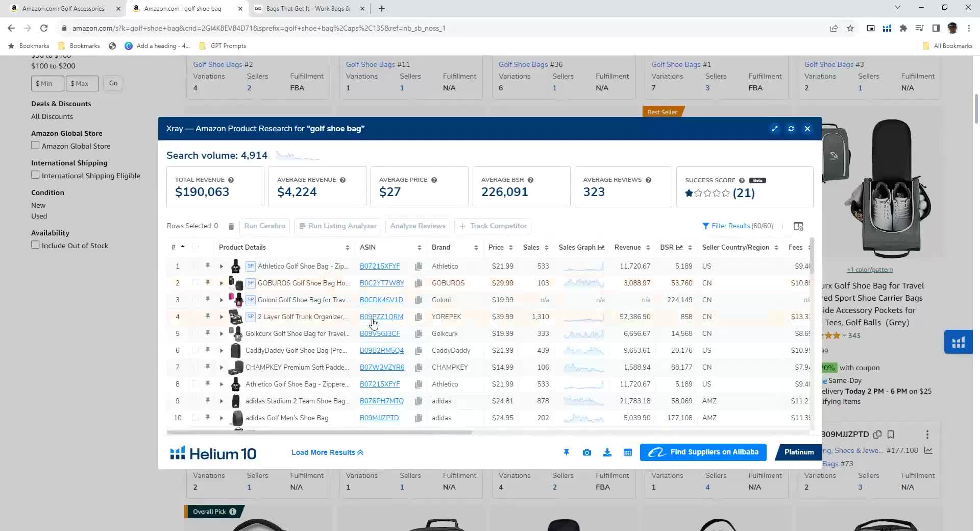Copy ASIN B0C2YT7W8Y for GOBUROS
The image size is (980, 531).
pyautogui.click(x=419, y=283)
